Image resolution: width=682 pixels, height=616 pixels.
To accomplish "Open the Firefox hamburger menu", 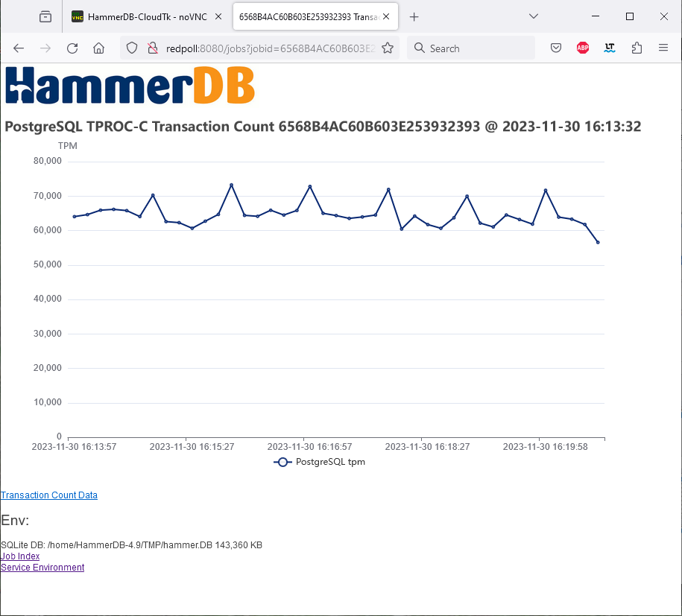I will coord(663,48).
